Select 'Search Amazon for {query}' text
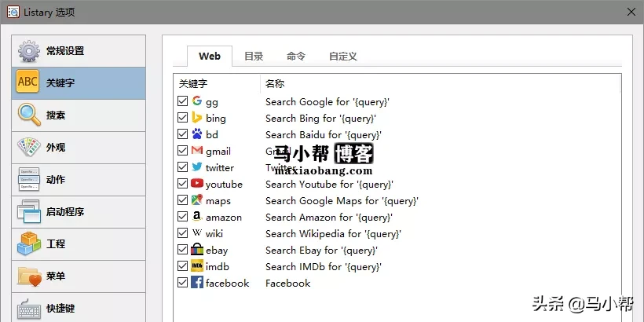The width and height of the screenshot is (644, 322). (329, 218)
